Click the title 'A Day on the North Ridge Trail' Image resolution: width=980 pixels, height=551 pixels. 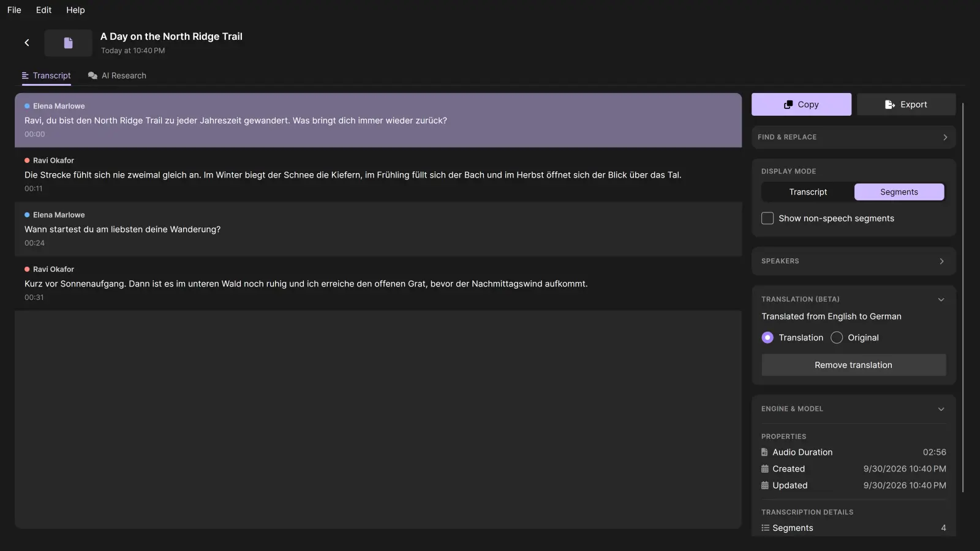(x=171, y=37)
